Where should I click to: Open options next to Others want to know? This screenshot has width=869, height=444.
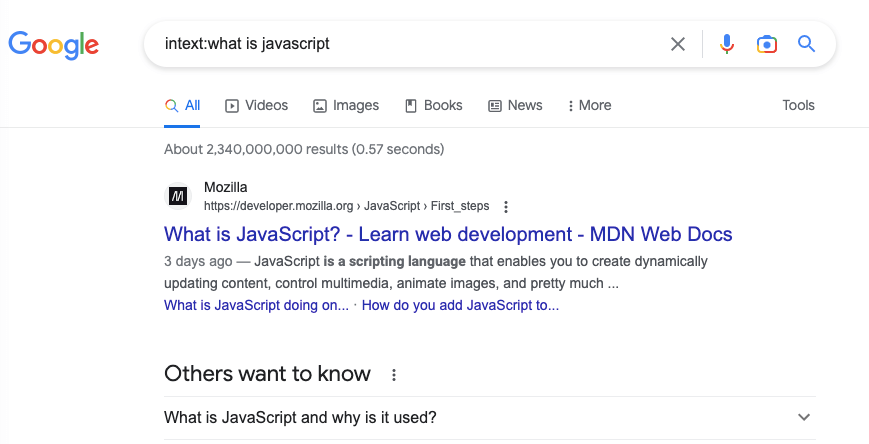point(394,375)
